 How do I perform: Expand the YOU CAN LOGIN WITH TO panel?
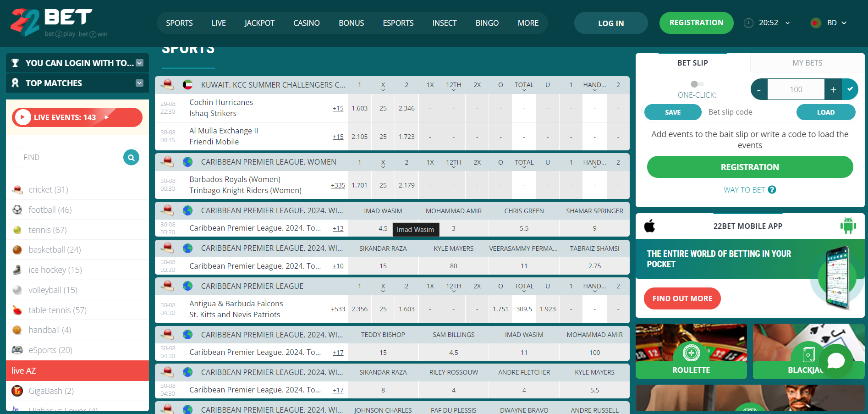click(140, 63)
